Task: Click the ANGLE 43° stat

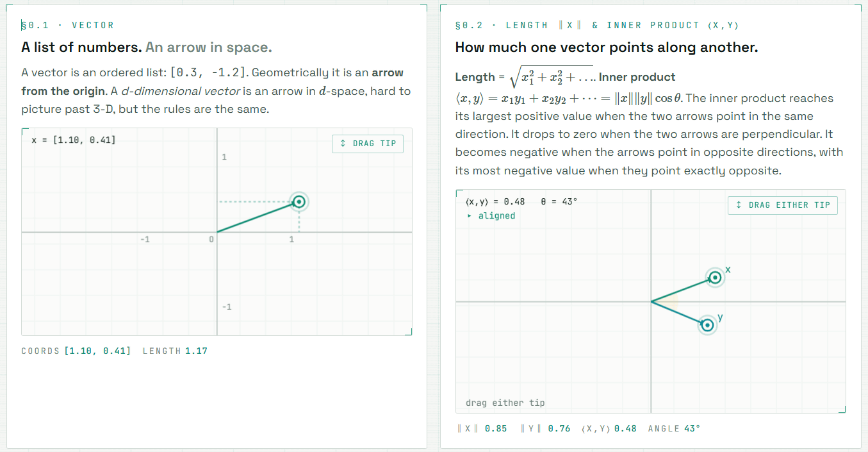Action: click(674, 428)
